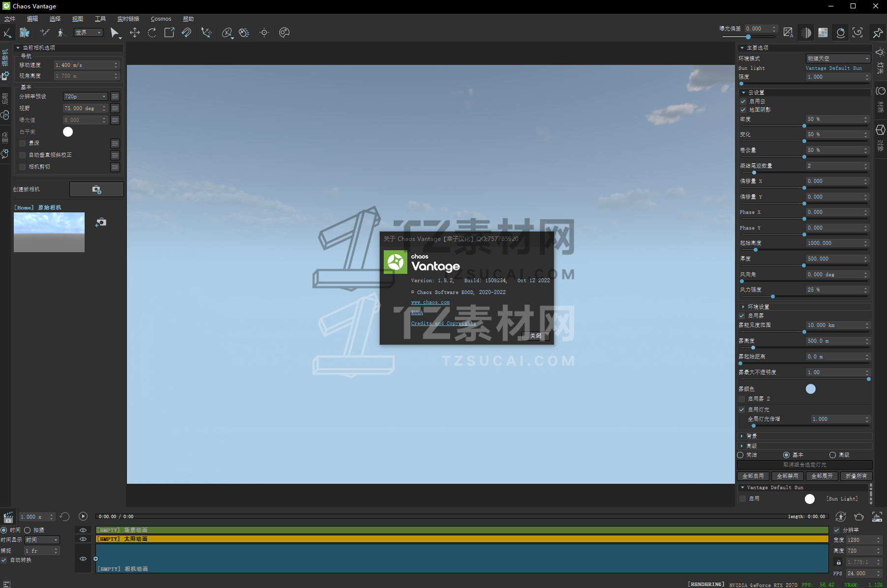Click the camera icon beside Home thumbnail
The height and width of the screenshot is (588, 887).
pyautogui.click(x=101, y=222)
